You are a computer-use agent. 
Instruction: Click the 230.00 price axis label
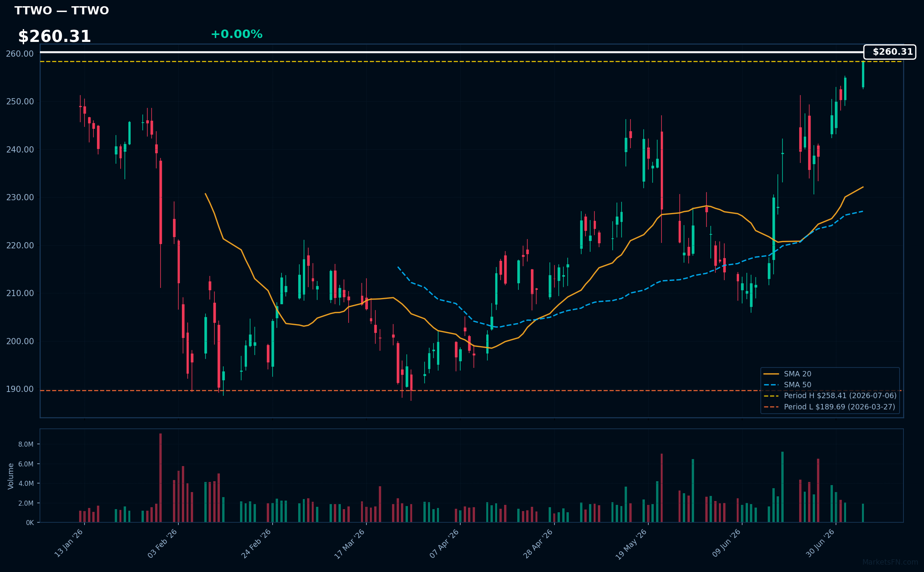click(x=20, y=198)
